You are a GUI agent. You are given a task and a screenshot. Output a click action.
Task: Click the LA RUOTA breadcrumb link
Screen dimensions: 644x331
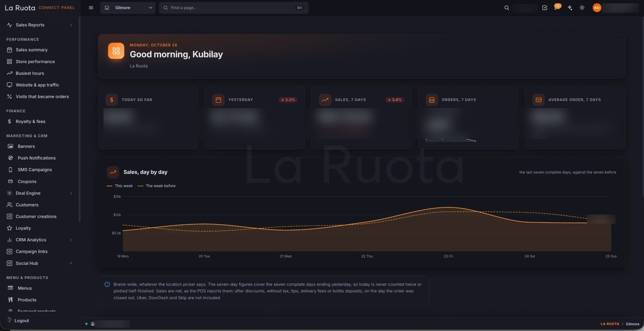(x=610, y=324)
